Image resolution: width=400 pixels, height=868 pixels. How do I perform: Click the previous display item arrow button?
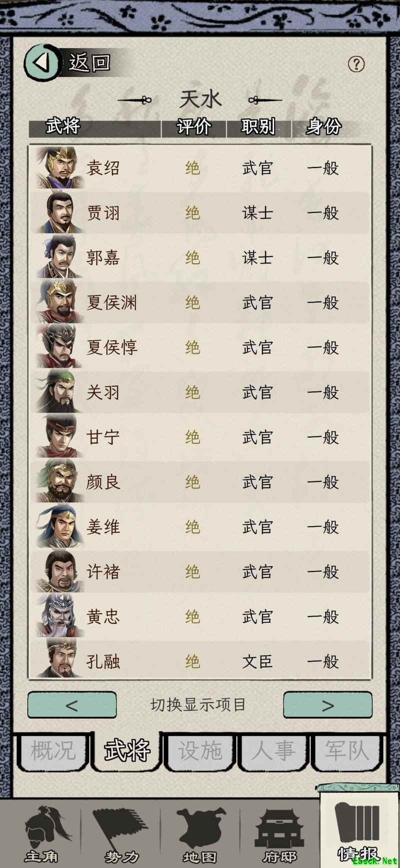click(72, 705)
